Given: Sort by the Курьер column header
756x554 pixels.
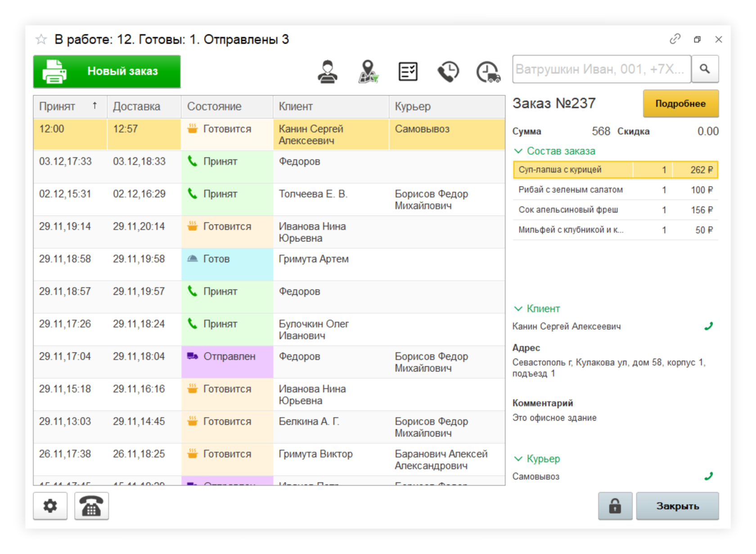Looking at the screenshot, I should pyautogui.click(x=447, y=107).
